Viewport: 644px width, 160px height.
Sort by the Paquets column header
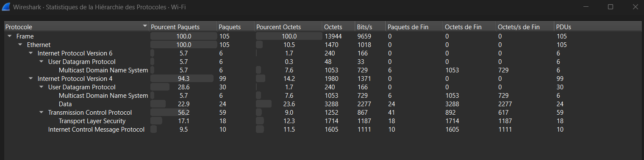click(236, 27)
